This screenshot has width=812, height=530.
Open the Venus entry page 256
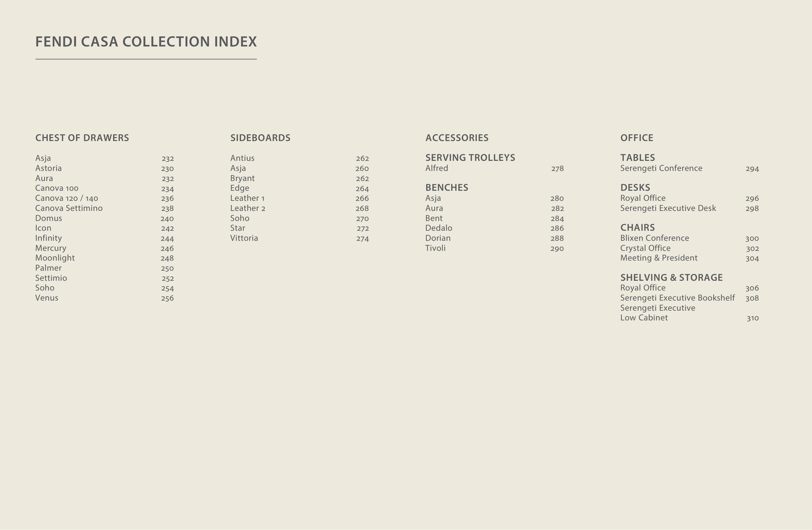pyautogui.click(x=47, y=298)
